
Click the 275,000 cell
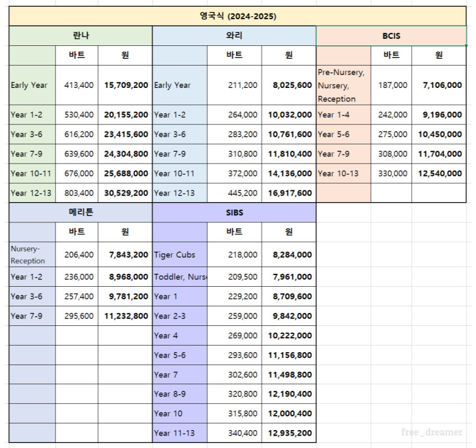click(x=391, y=134)
